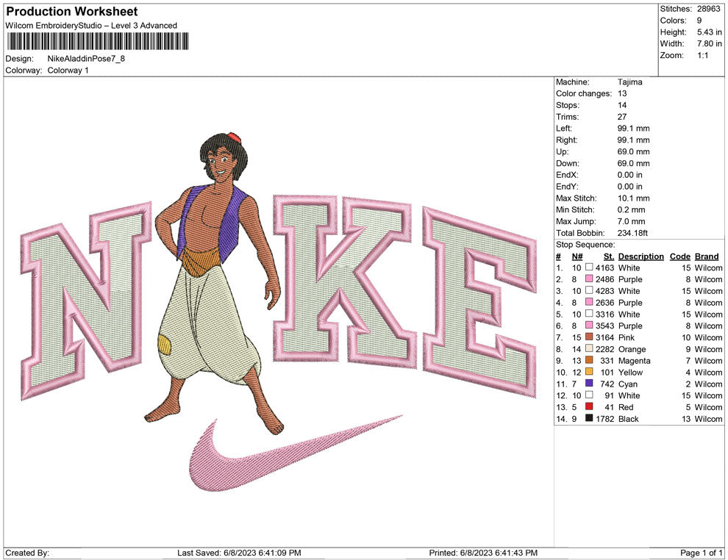728x560 pixels.
Task: Click the Colorway 1 value
Action: (68, 70)
